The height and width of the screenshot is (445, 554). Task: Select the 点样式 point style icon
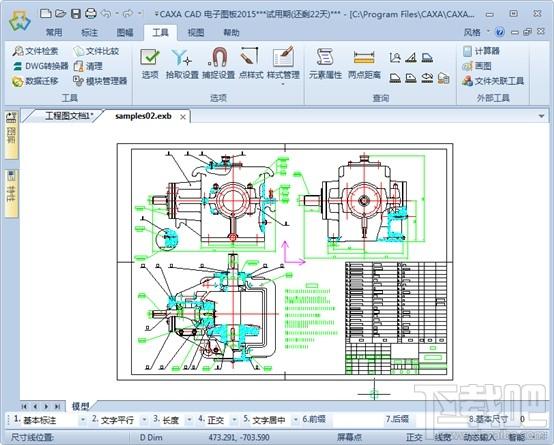(251, 63)
